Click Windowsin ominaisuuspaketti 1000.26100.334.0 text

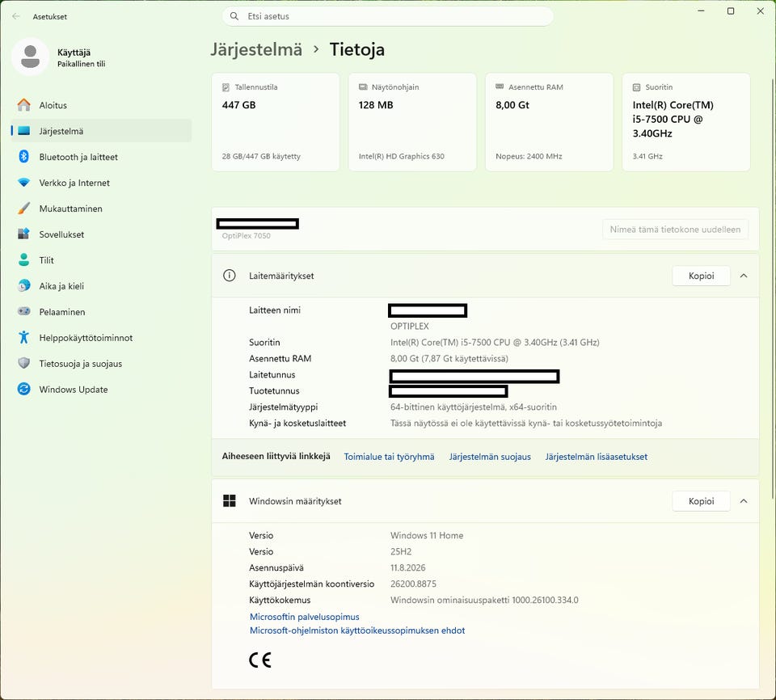point(484,600)
